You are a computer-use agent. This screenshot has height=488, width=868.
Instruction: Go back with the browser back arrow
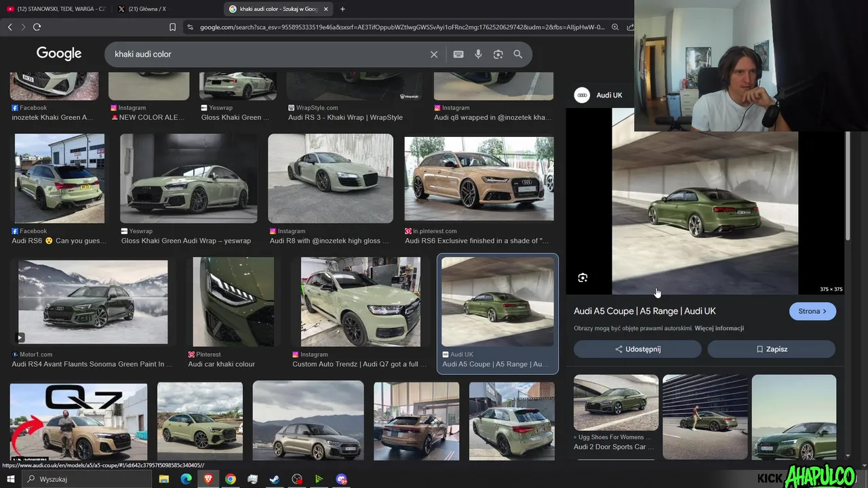tap(9, 27)
